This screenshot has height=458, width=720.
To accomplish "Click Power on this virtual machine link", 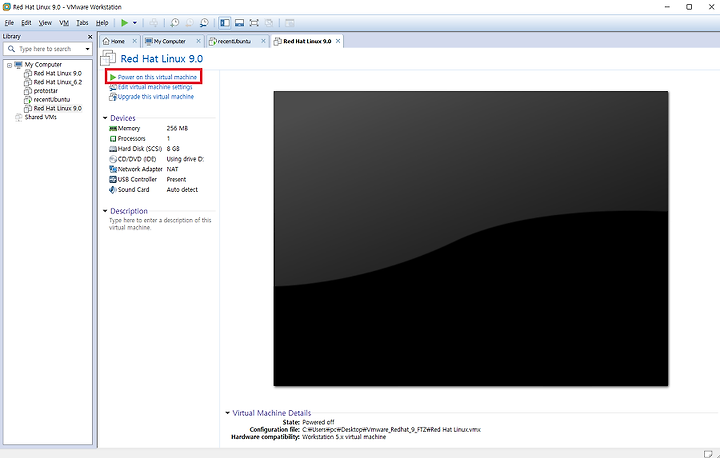I will coord(157,77).
